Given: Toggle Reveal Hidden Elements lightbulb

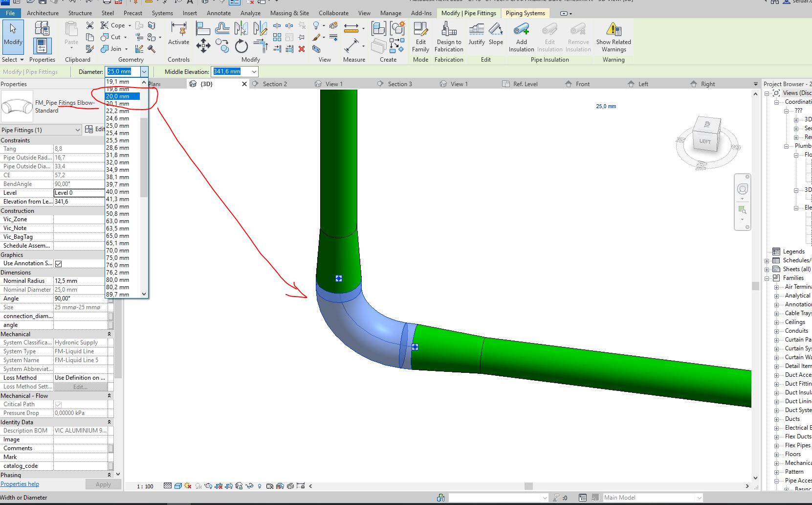Looking at the screenshot, I should [259, 486].
